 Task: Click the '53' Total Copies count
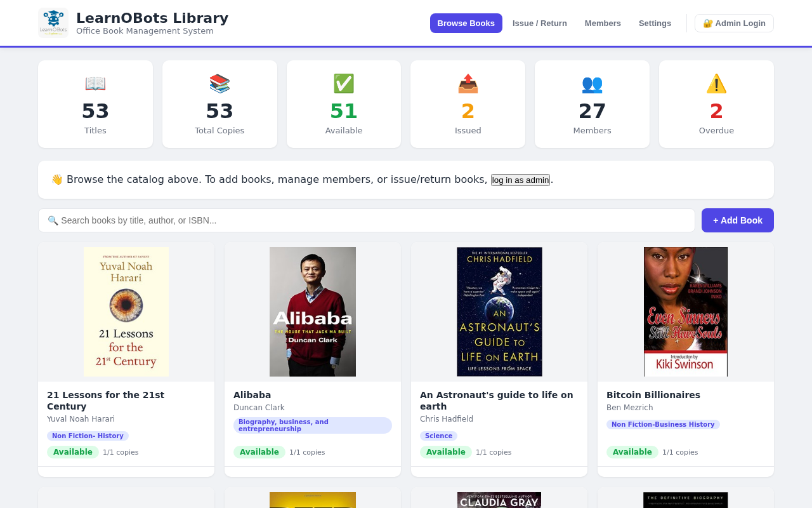coord(219,111)
